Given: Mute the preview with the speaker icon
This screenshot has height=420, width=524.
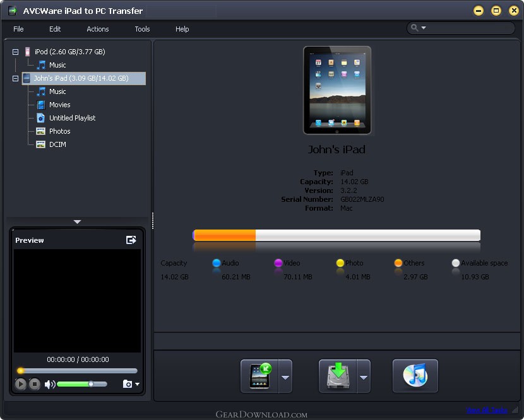Looking at the screenshot, I should 50,384.
